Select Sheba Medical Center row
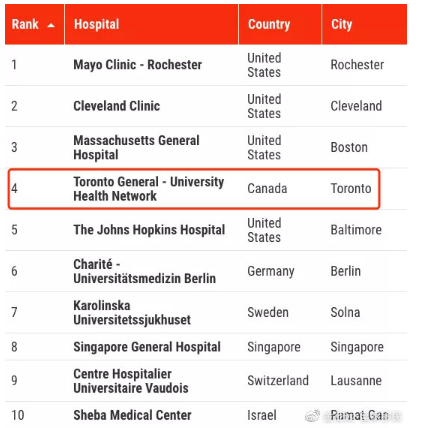The image size is (432, 428). (206, 415)
